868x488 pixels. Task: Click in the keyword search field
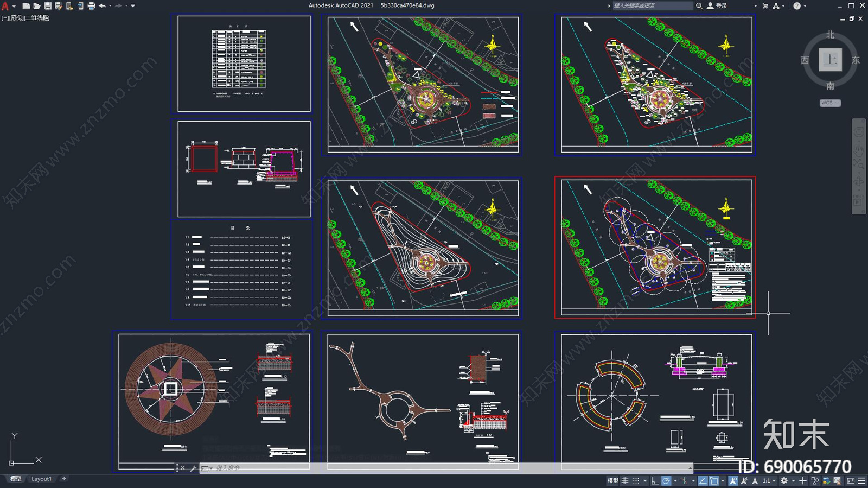point(652,6)
